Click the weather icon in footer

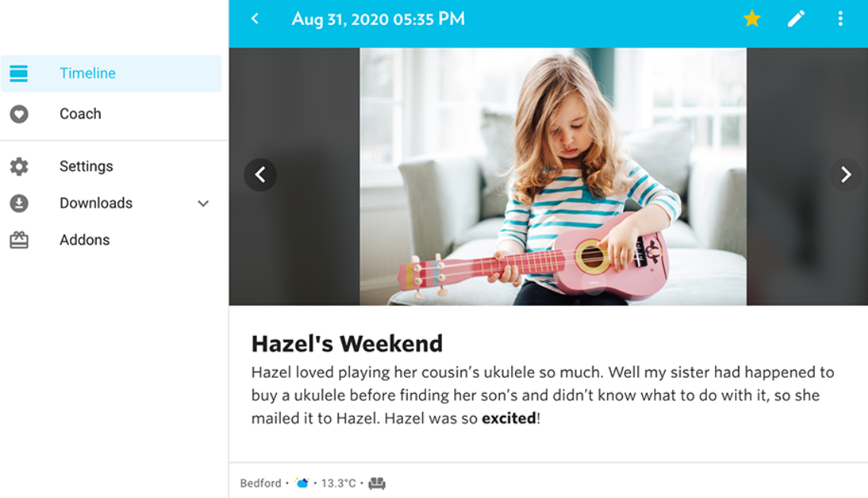coord(302,483)
